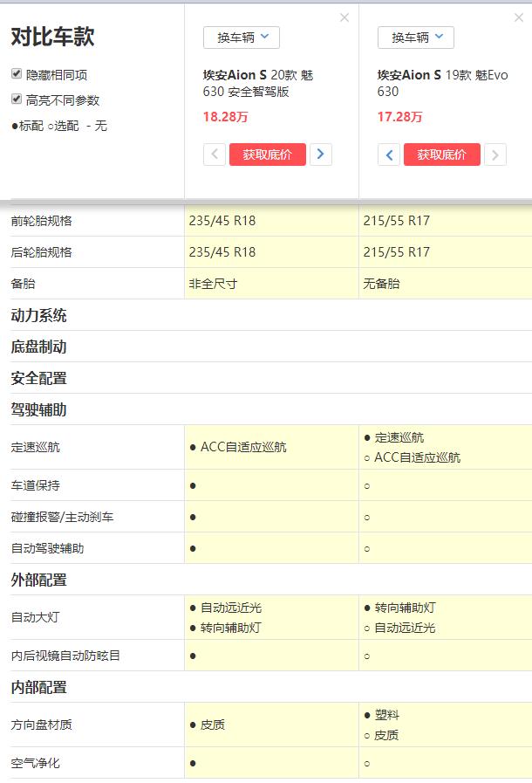Open 换车辆 dropdown for Aion S 20款

coord(242,38)
